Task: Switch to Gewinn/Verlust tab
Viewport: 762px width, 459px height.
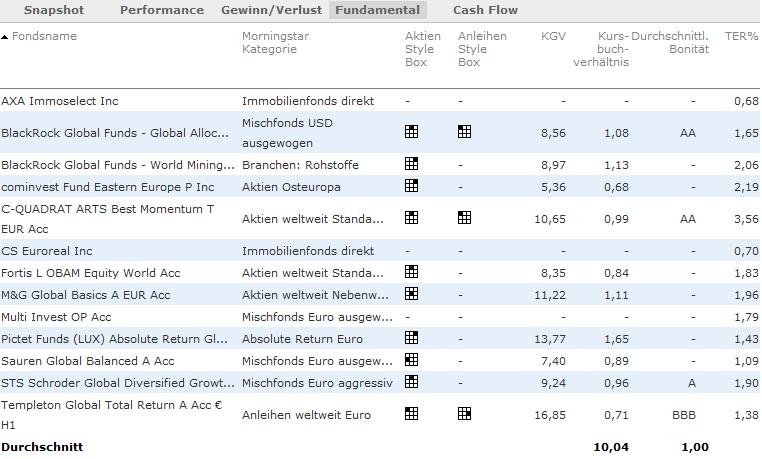Action: (x=274, y=11)
